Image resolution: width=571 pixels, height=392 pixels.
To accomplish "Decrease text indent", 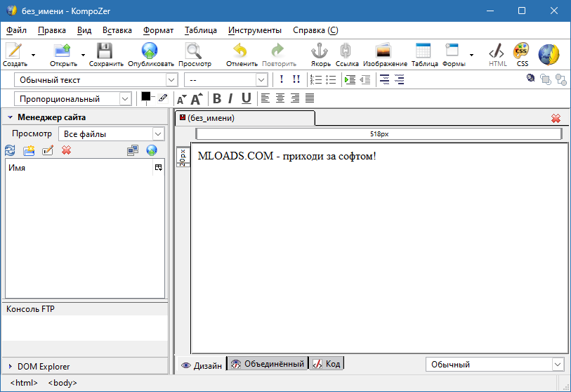I will (365, 79).
